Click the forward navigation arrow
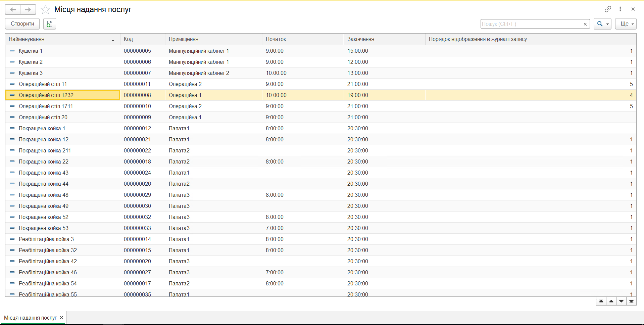 tap(28, 10)
